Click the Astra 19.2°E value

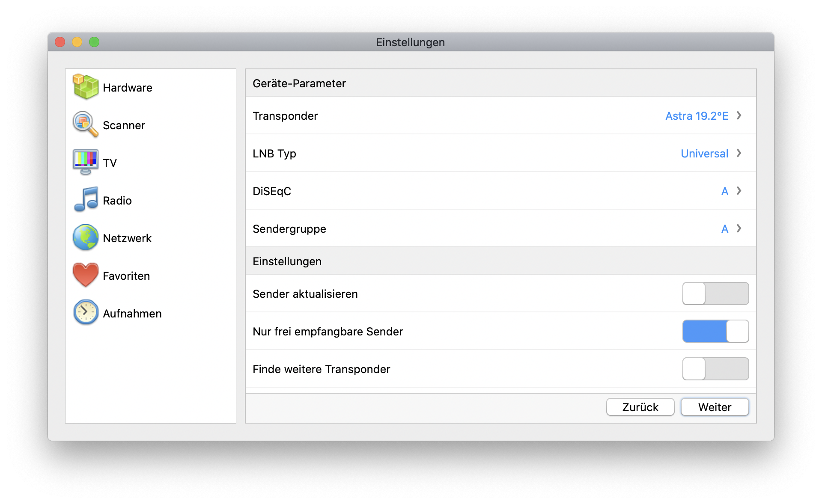[697, 116]
